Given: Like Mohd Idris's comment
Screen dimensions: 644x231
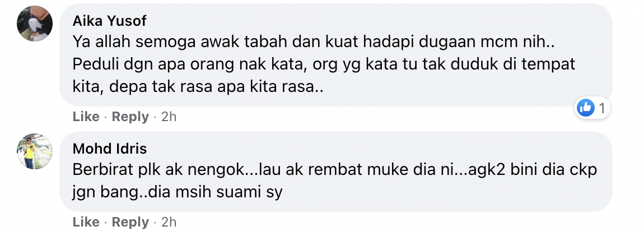Looking at the screenshot, I should pos(86,222).
